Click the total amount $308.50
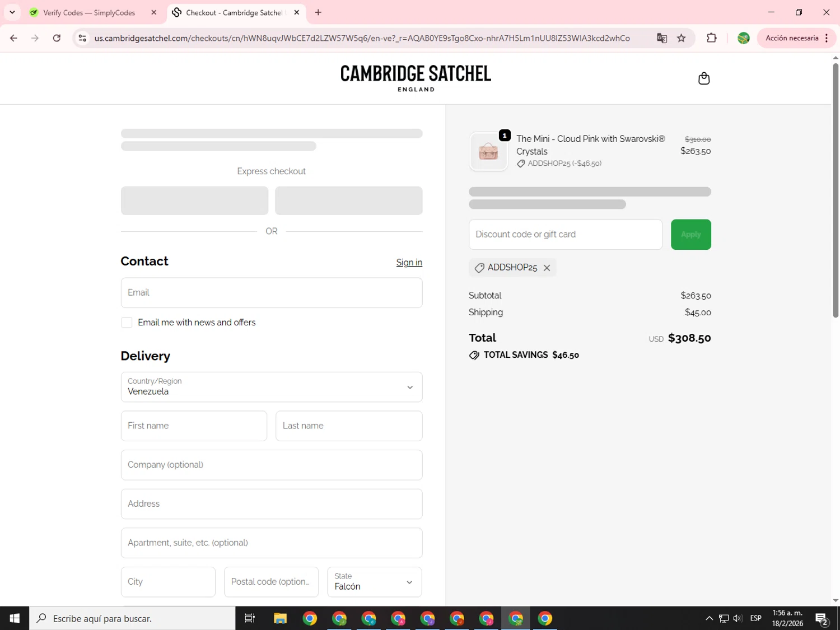Screen dimensions: 840x630 [x=689, y=338]
